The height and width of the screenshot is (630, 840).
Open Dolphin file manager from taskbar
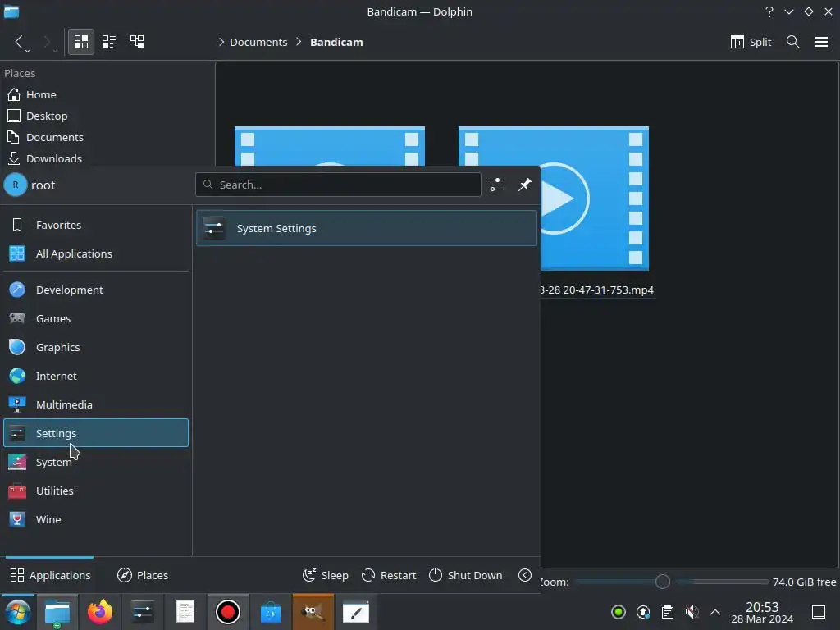[57, 612]
